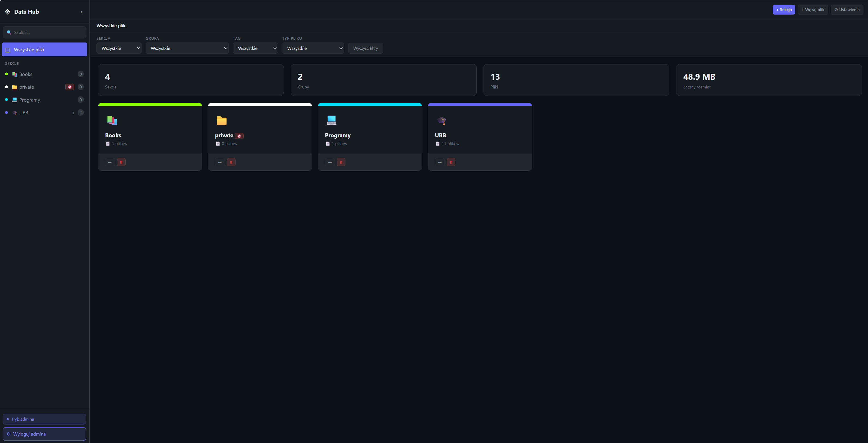The height and width of the screenshot is (443, 868).
Task: Click the red restricted badge beside sidebar private
Action: pyautogui.click(x=70, y=87)
